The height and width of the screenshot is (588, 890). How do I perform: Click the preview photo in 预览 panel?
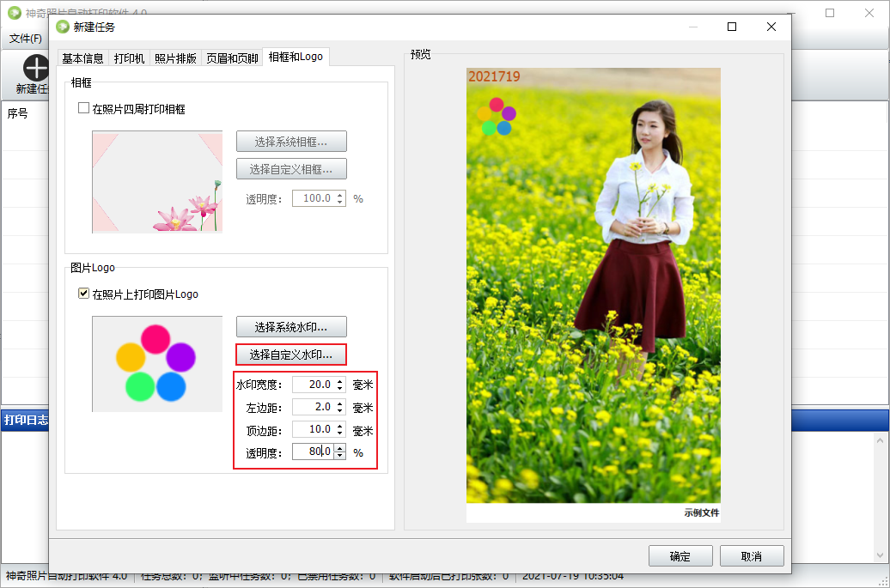tap(593, 285)
